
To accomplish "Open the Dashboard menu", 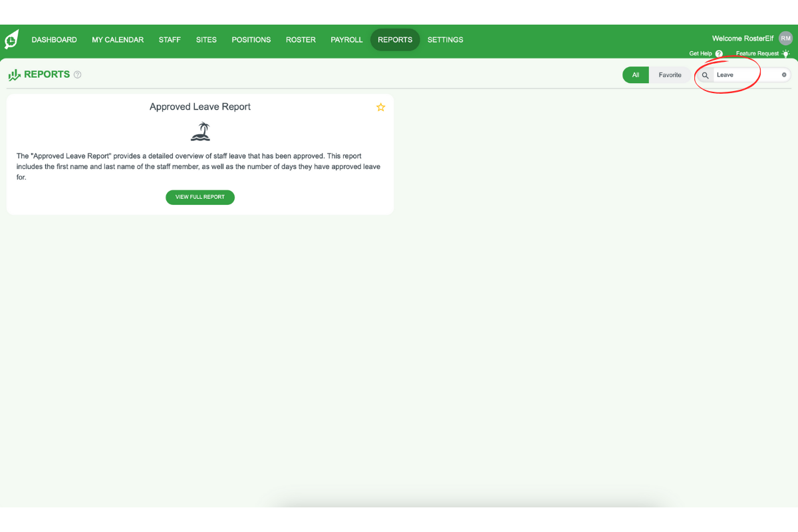I will coord(54,40).
